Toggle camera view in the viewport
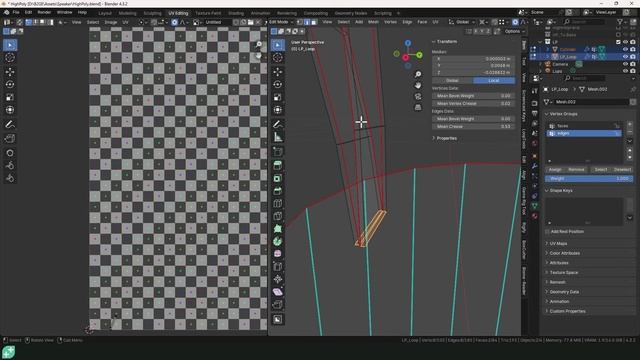 point(418,96)
